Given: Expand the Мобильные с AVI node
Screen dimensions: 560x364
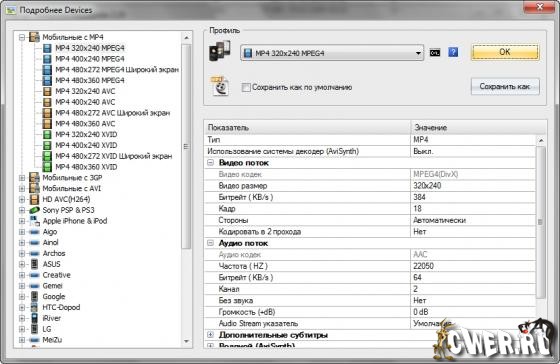Looking at the screenshot, I should point(22,188).
